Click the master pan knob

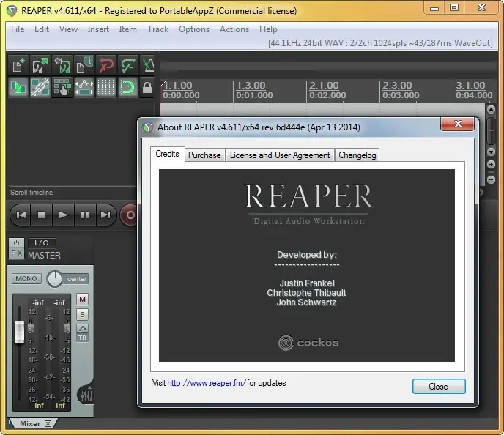point(55,278)
